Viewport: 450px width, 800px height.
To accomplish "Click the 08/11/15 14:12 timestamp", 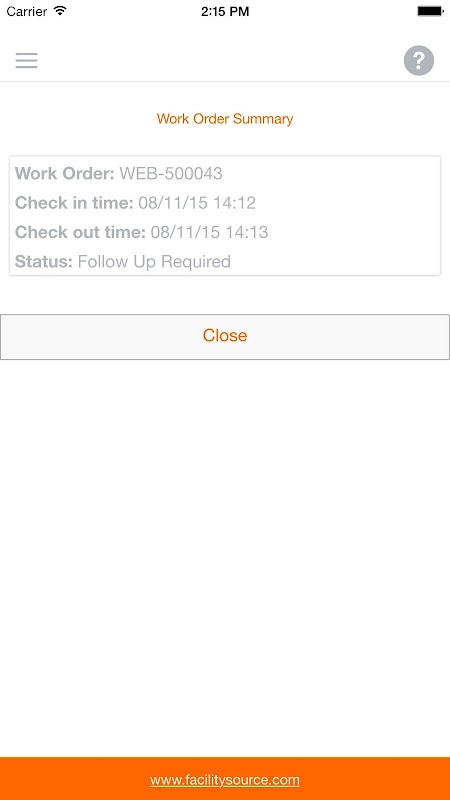I will [x=197, y=203].
